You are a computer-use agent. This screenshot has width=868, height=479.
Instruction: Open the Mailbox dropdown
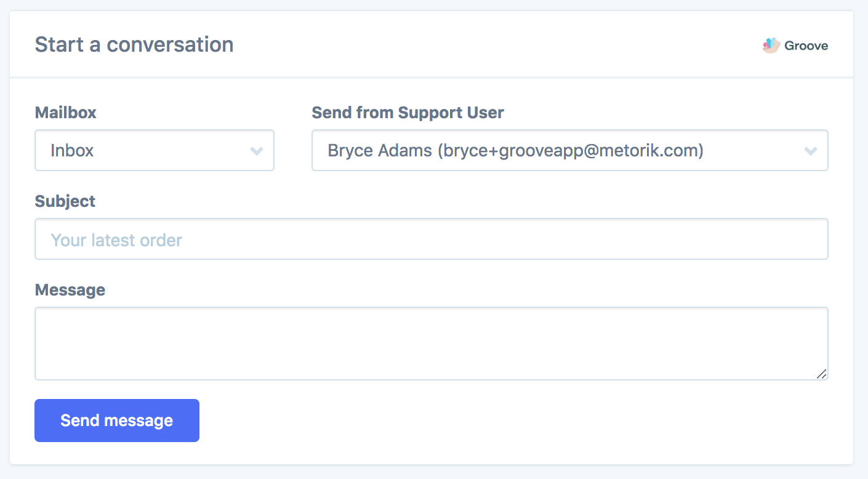pyautogui.click(x=154, y=150)
